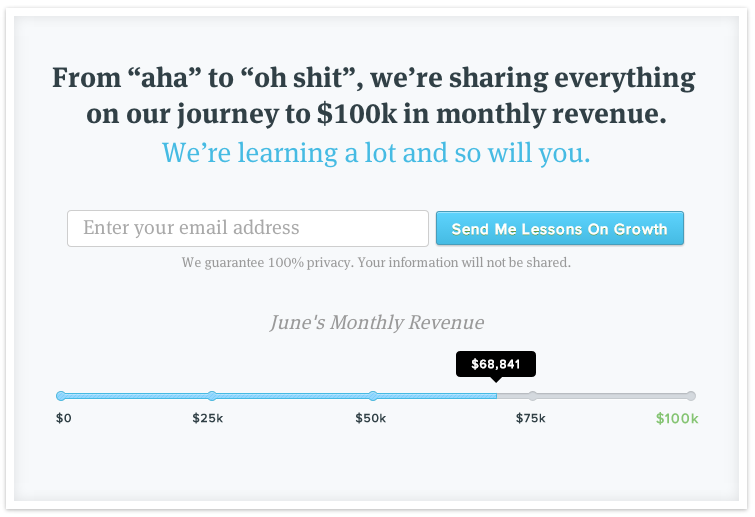Click the $75k label below the bar
Screen dimensions: 755x517
[x=531, y=418]
